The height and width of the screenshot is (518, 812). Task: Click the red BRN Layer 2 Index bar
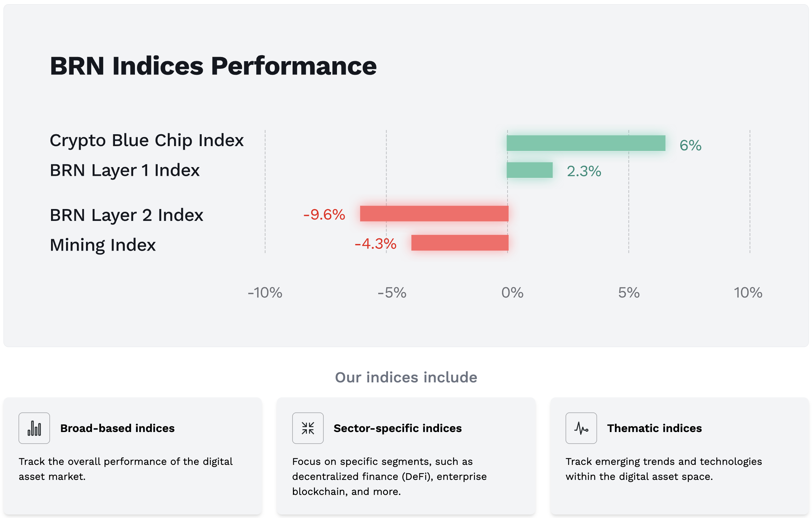434,214
